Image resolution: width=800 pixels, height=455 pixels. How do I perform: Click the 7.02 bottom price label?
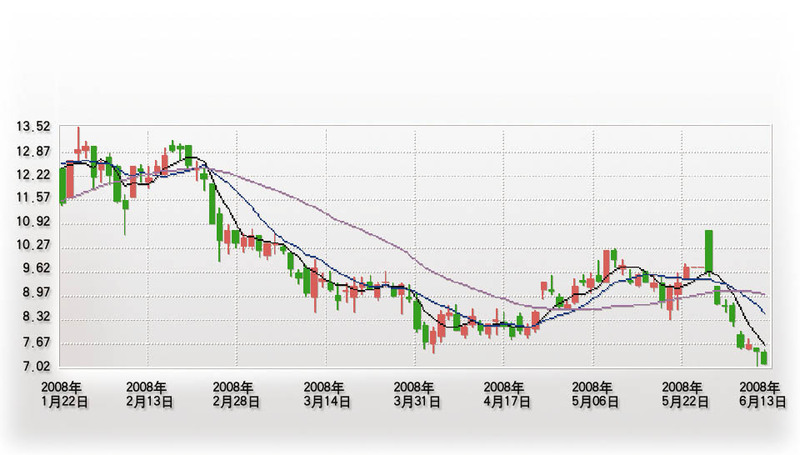coord(34,366)
